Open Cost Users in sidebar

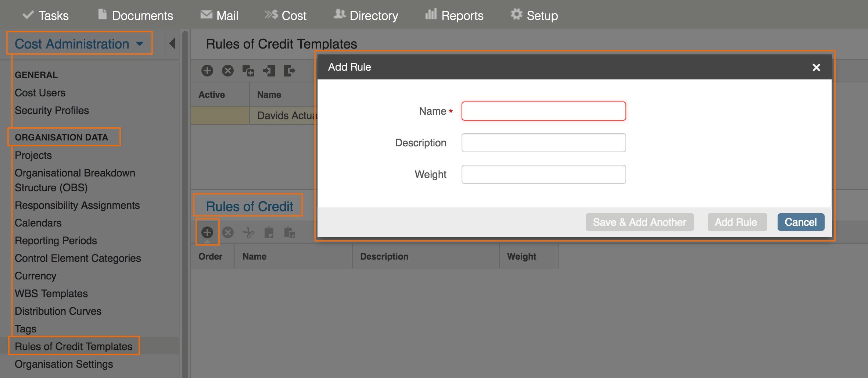click(40, 93)
